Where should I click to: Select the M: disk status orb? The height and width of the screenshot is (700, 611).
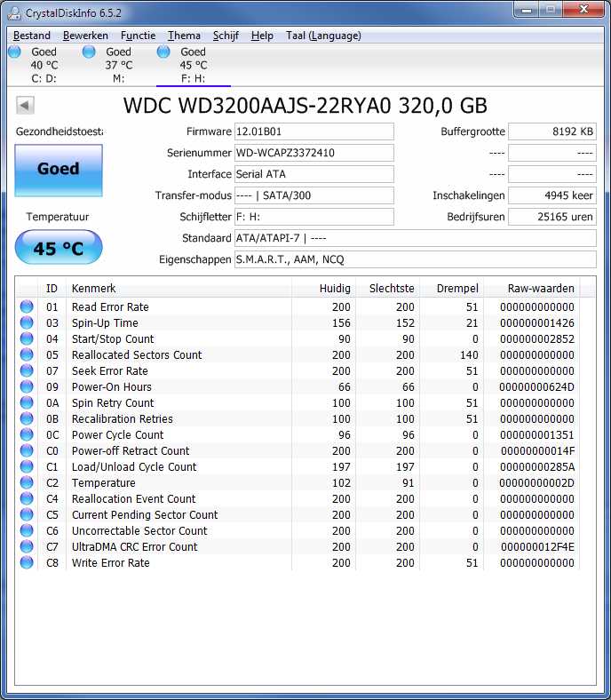[90, 52]
